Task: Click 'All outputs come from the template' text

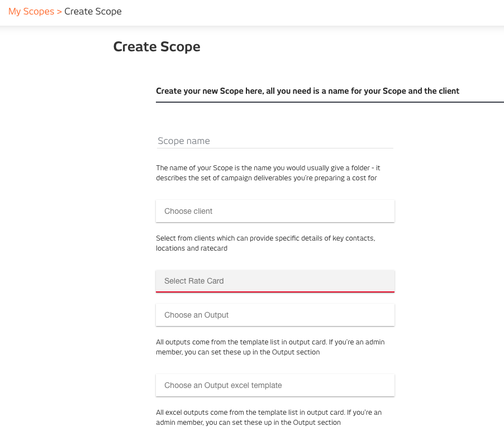Action: coord(270,342)
